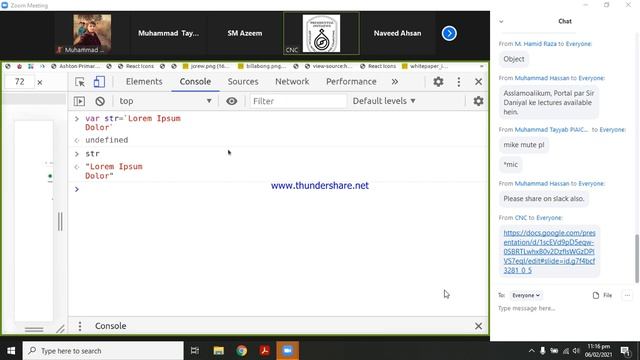Select SM Azeem participant tile
The width and height of the screenshot is (640, 360).
coord(244,33)
